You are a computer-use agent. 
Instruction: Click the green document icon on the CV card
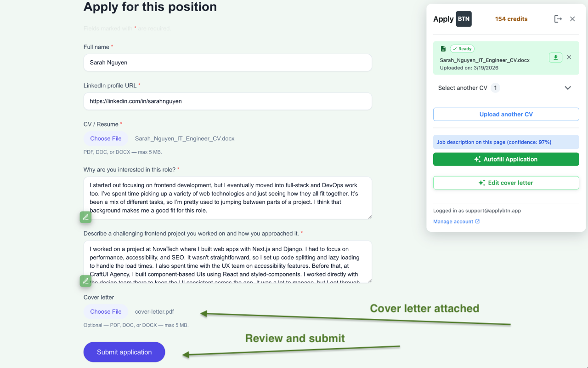pos(443,48)
